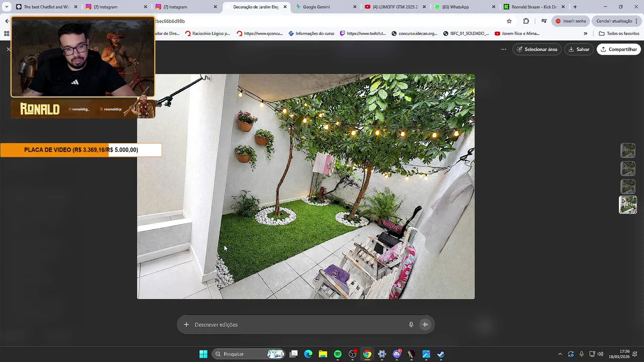Open Steam from the taskbar
This screenshot has height=362, width=644.
(x=441, y=354)
